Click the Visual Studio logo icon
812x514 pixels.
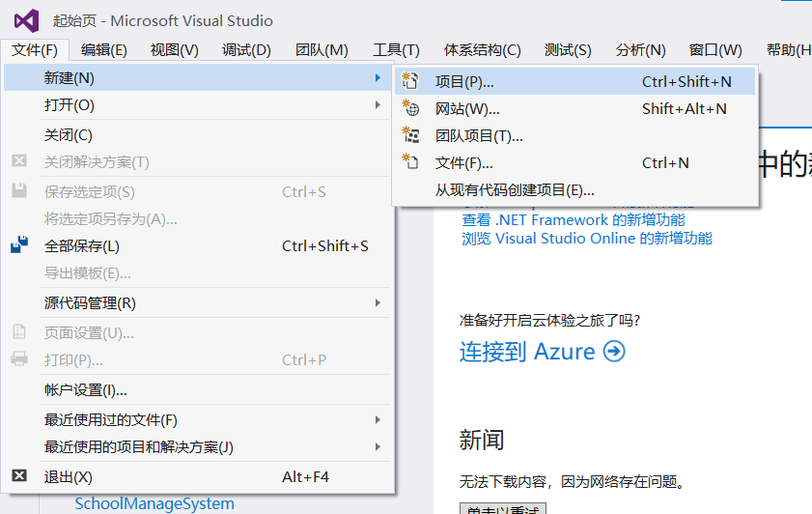click(x=26, y=20)
